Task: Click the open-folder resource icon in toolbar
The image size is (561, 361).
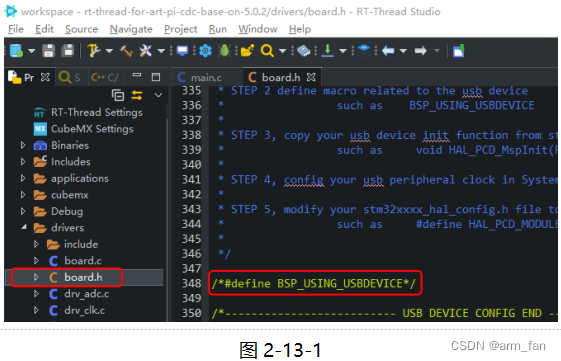Action: tap(247, 51)
